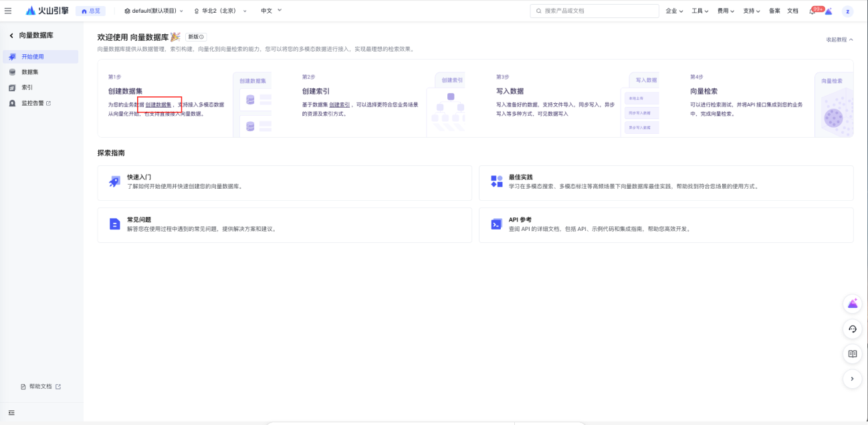The image size is (868, 425).
Task: Open the headset support floating button
Action: coord(852,329)
